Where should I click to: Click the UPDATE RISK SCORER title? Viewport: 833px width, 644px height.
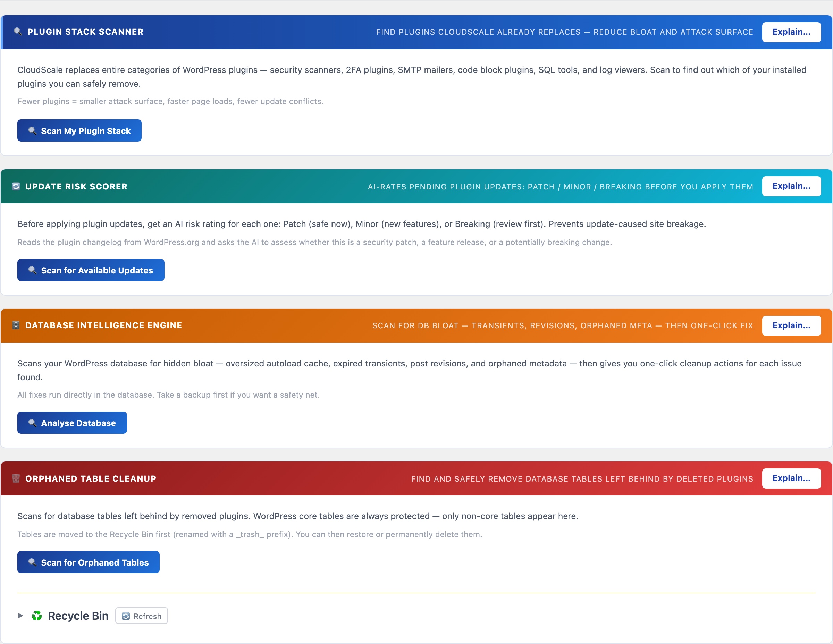76,186
